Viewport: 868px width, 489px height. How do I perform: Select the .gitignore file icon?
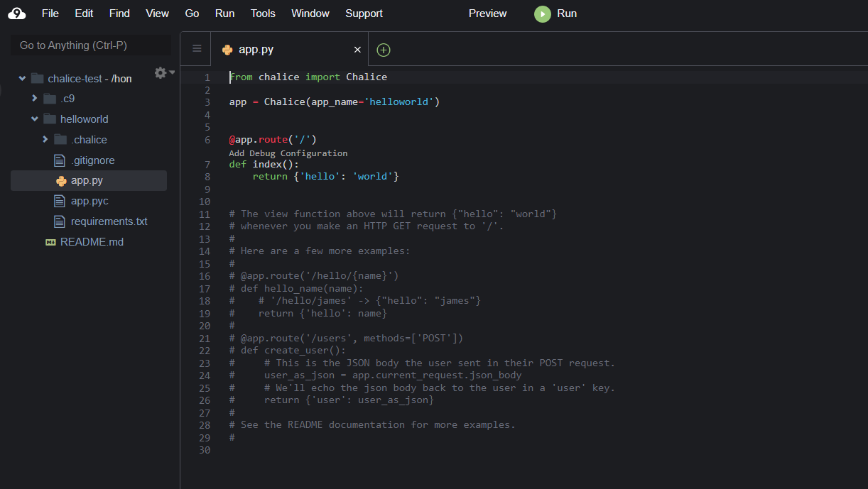[60, 160]
